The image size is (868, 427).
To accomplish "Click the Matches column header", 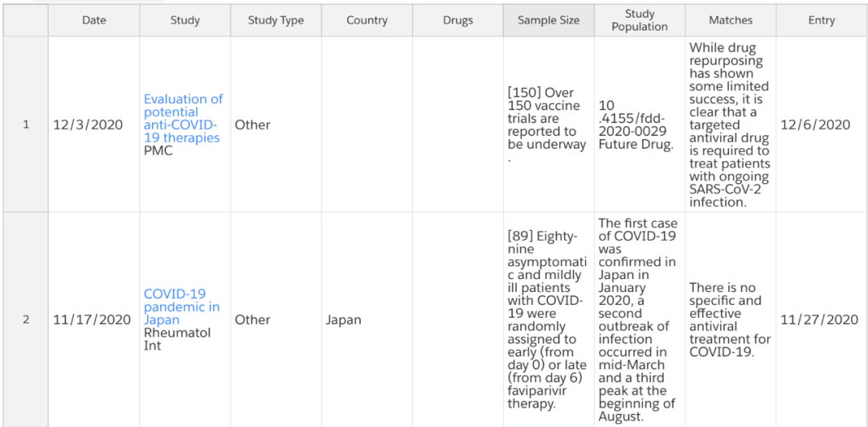I will tap(731, 20).
